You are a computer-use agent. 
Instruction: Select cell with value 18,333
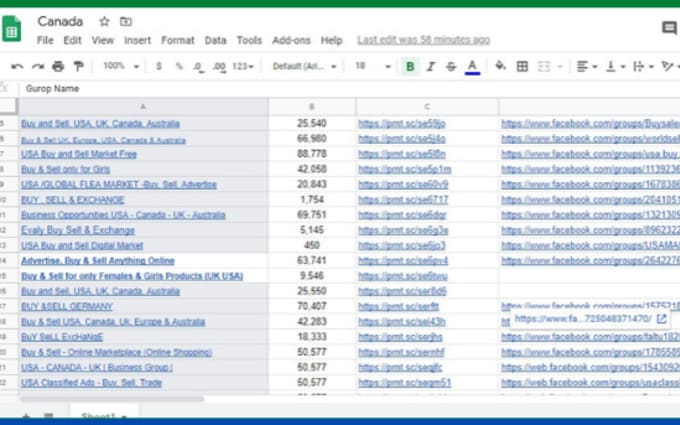[x=312, y=337]
